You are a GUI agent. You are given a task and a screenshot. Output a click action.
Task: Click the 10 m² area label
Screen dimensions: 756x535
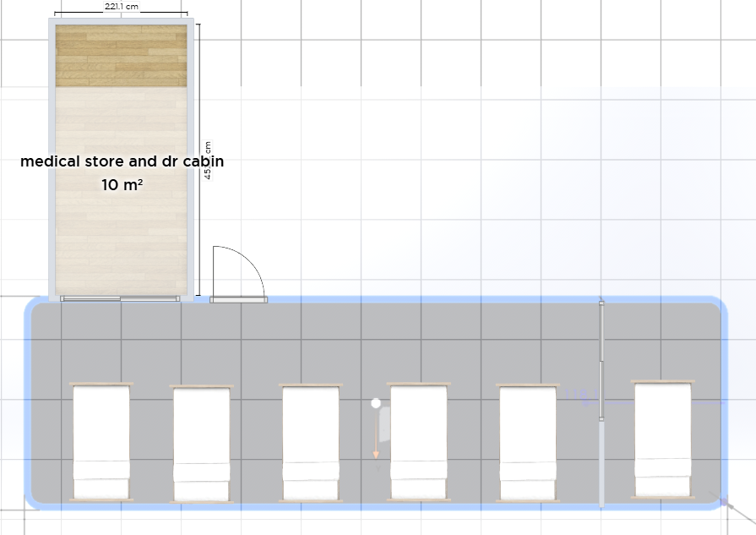122,184
